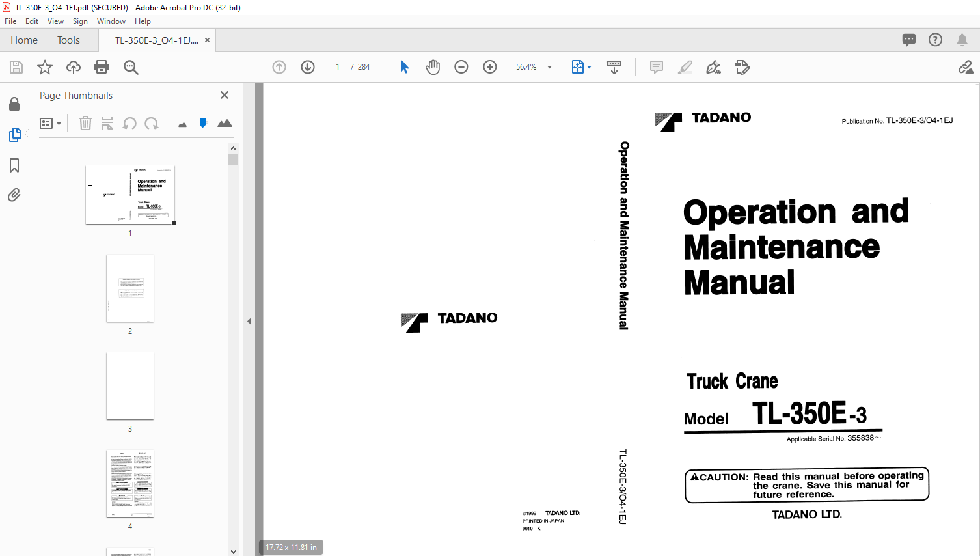Open the Help menu
The width and height of the screenshot is (980, 556).
tap(143, 21)
